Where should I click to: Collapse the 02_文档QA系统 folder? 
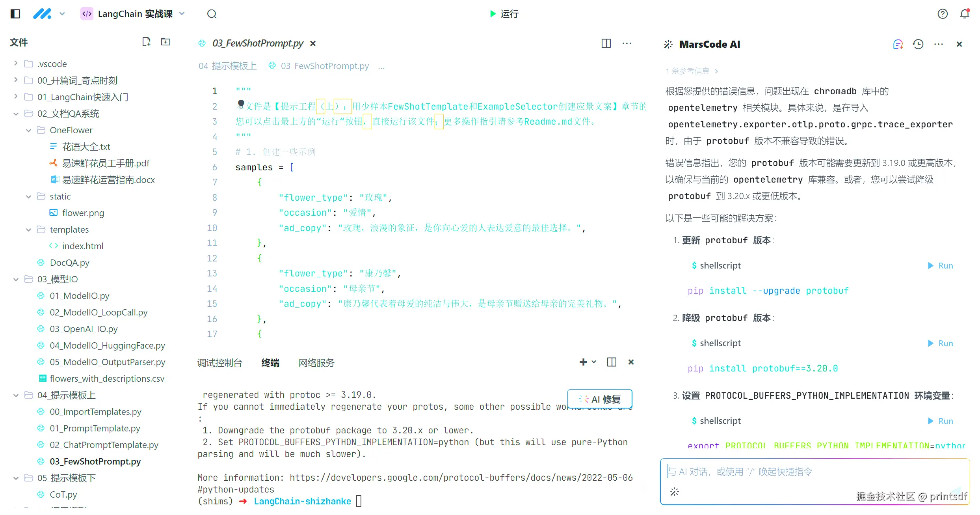(x=15, y=114)
